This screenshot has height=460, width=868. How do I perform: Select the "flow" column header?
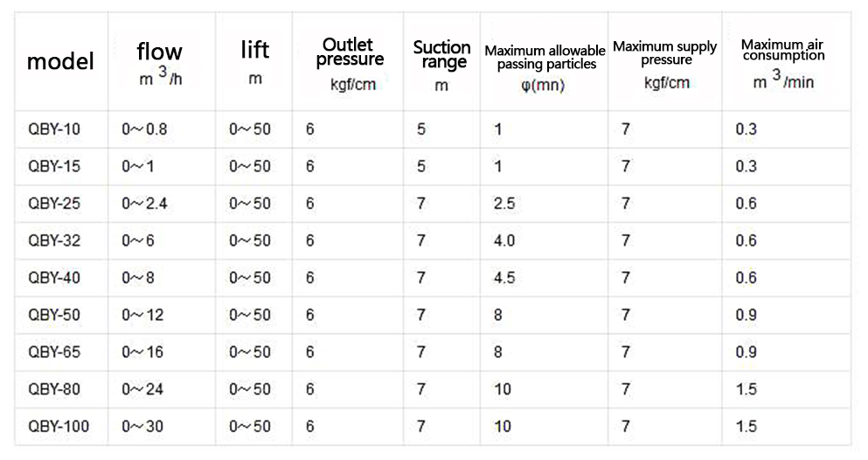160,61
